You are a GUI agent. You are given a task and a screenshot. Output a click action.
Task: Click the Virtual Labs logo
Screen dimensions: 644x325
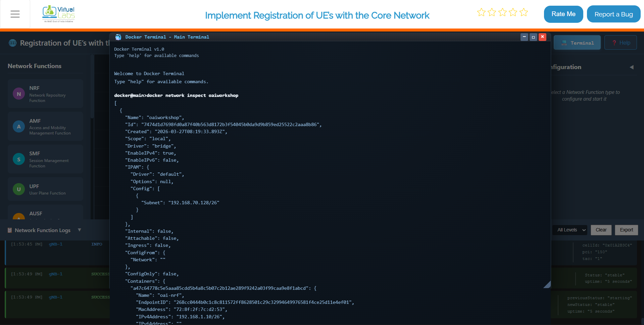59,14
